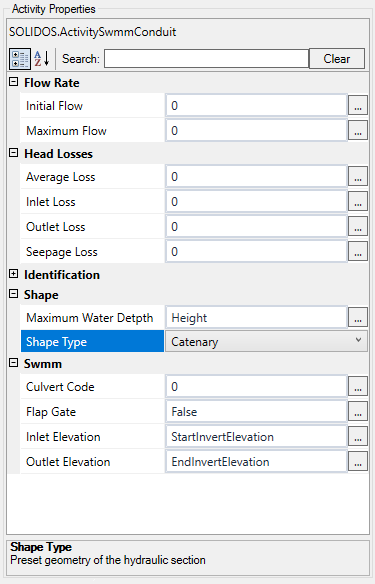Screen dimensions: 375x584
Task: Open Shape Type dropdown showing Catenary
Action: tap(266, 341)
